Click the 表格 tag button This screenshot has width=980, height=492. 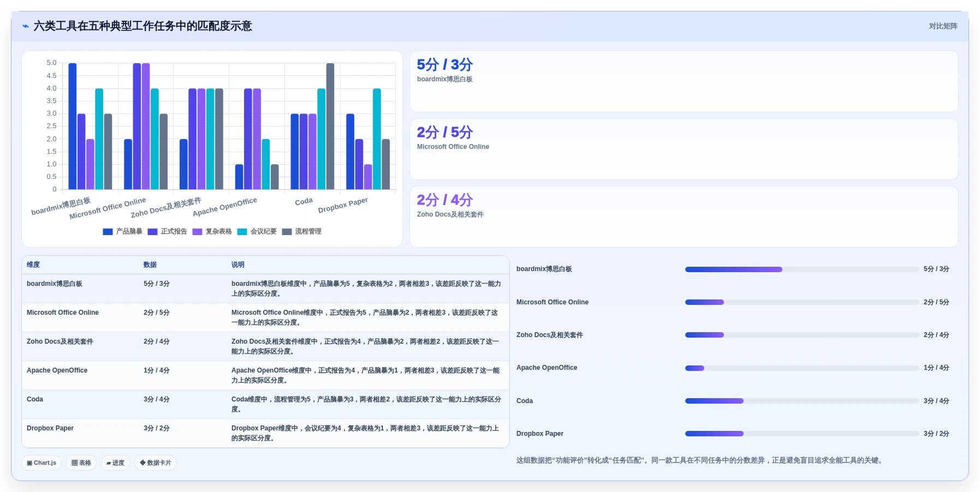81,463
